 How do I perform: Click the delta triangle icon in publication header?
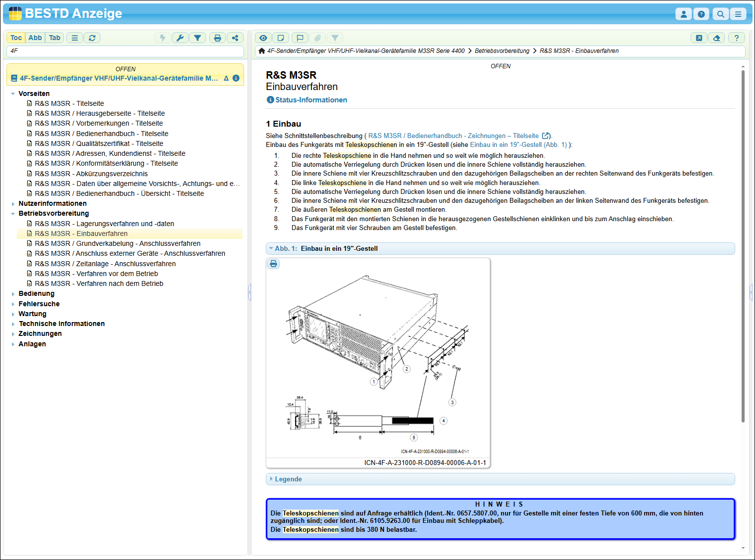[x=226, y=78]
